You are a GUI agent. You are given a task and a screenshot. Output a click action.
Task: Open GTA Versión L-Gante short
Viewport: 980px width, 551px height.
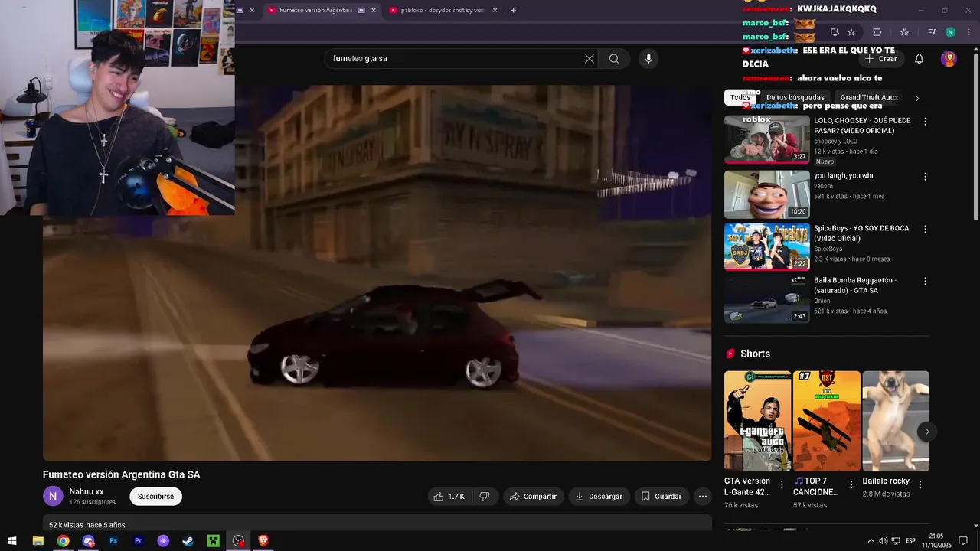point(757,421)
